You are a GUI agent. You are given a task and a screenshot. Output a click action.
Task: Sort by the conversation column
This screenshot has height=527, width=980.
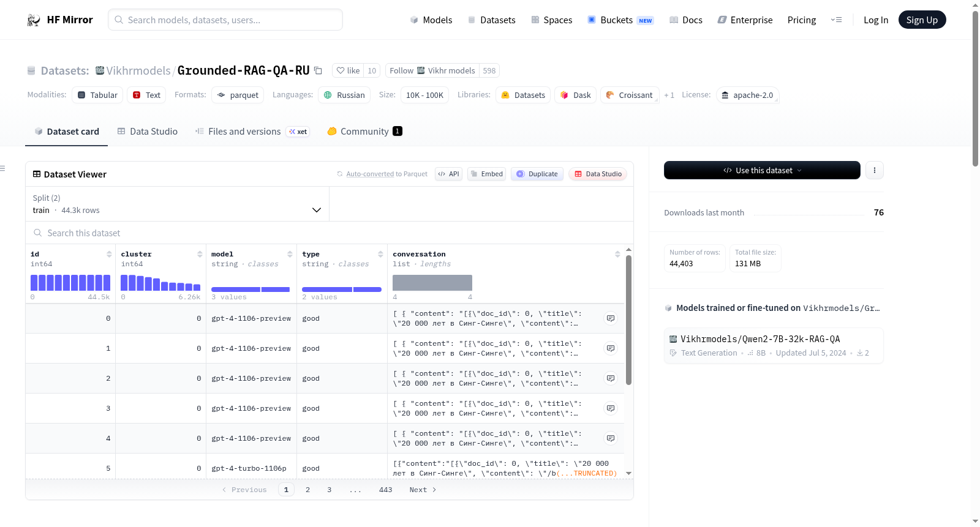point(617,254)
